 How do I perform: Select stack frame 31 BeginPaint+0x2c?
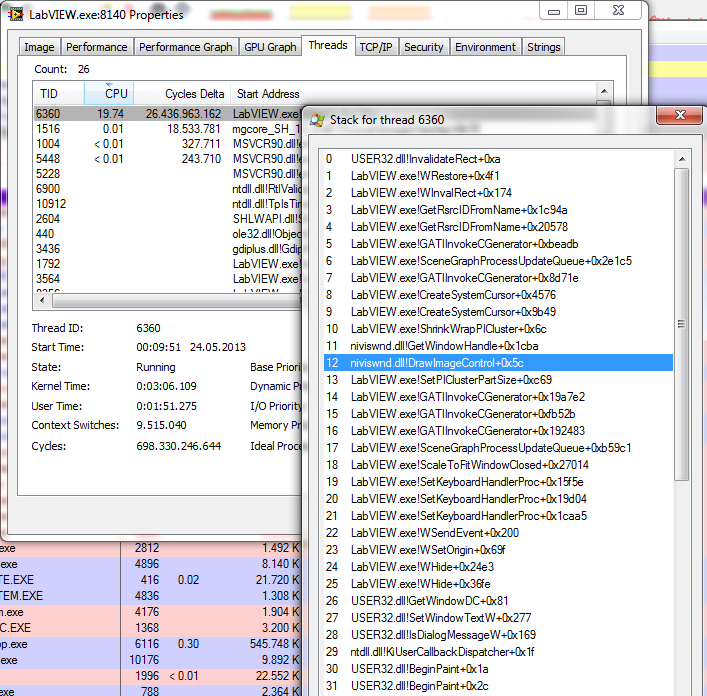coord(498,686)
